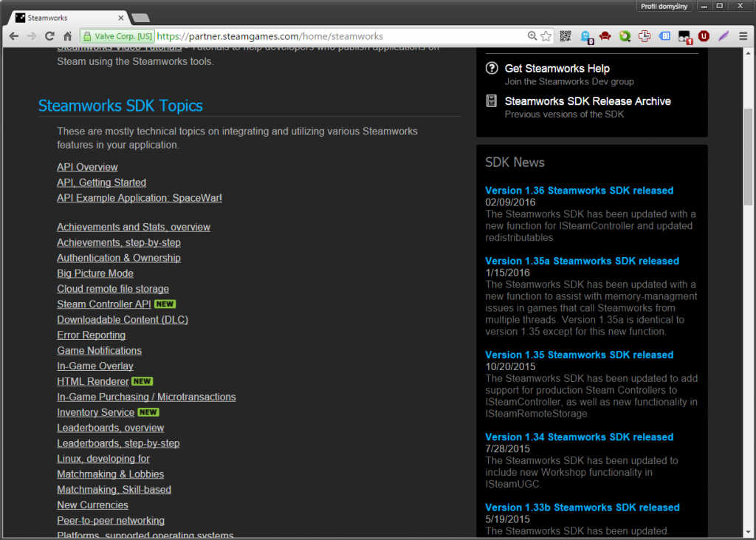
Task: Select the Steamworks browser tab
Action: tap(67, 18)
